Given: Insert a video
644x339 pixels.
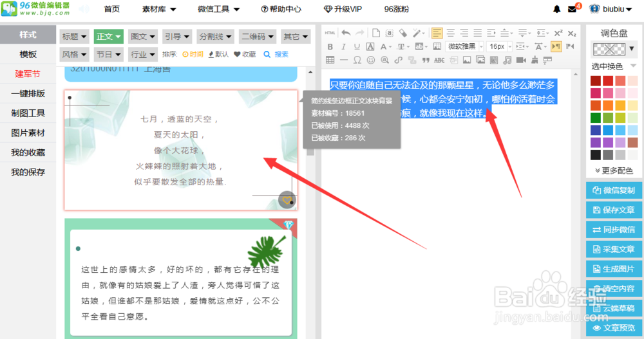Looking at the screenshot, I should [521, 60].
